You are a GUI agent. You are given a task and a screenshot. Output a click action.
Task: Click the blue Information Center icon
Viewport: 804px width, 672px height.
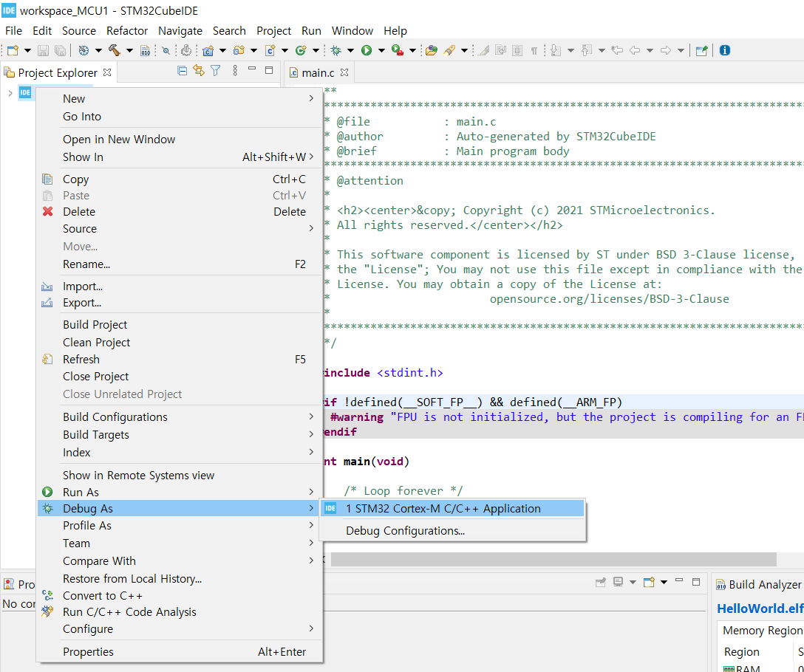coord(724,50)
